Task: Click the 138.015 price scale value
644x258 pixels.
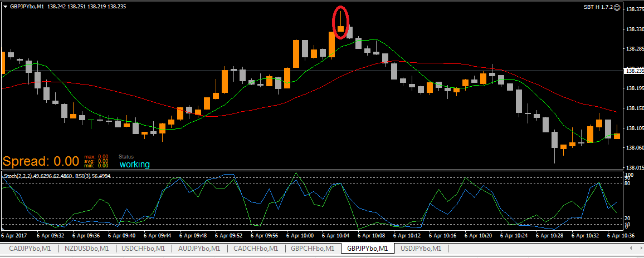Action: point(634,167)
